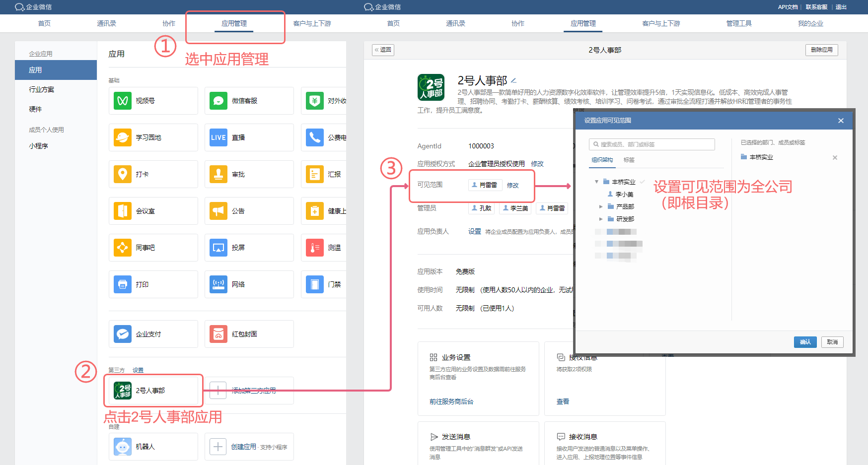Click 查看 link under 授权信息

563,401
